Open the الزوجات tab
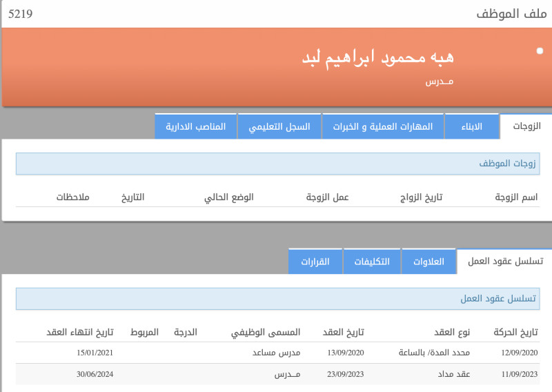552x392 pixels. click(x=528, y=126)
